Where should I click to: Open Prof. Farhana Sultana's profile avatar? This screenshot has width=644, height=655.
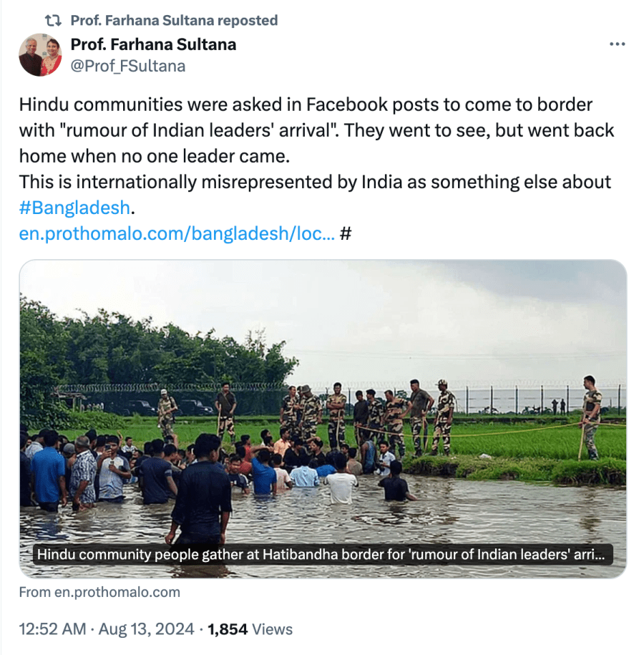click(x=40, y=55)
